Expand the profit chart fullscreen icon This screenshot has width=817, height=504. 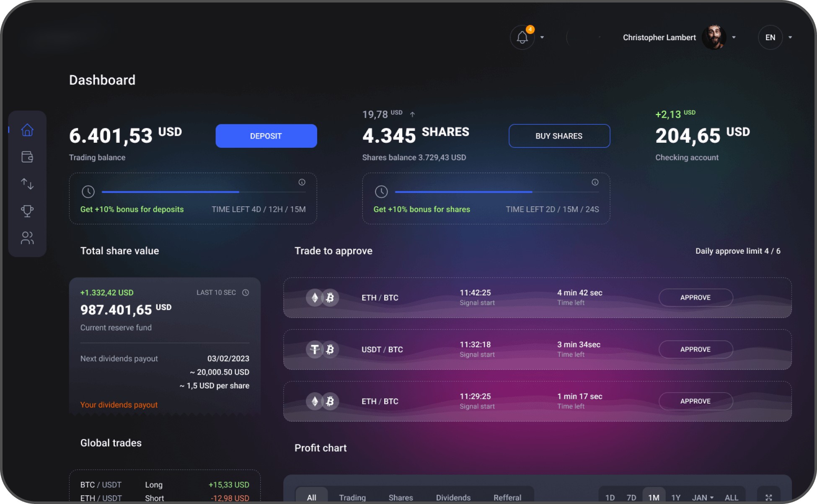point(768,497)
